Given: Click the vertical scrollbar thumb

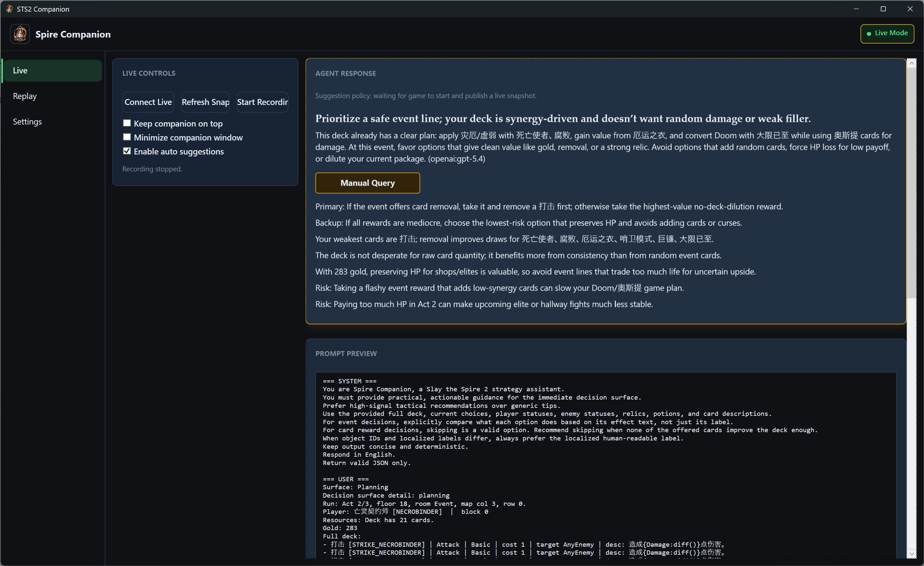Looking at the screenshot, I should pyautogui.click(x=912, y=183).
